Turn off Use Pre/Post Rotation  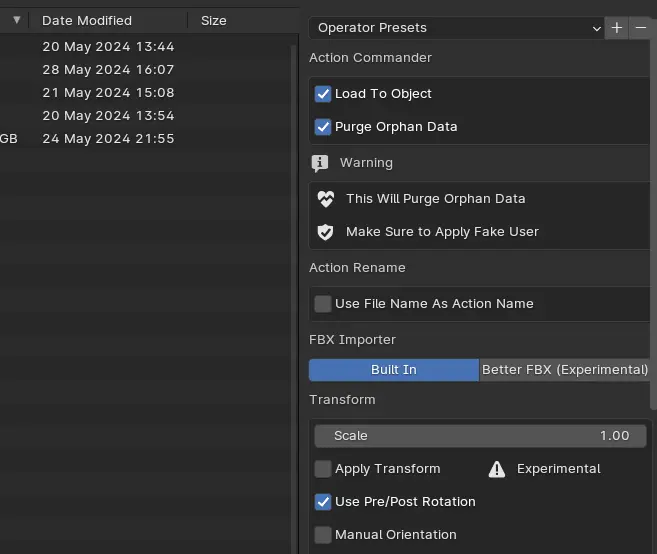tap(323, 502)
